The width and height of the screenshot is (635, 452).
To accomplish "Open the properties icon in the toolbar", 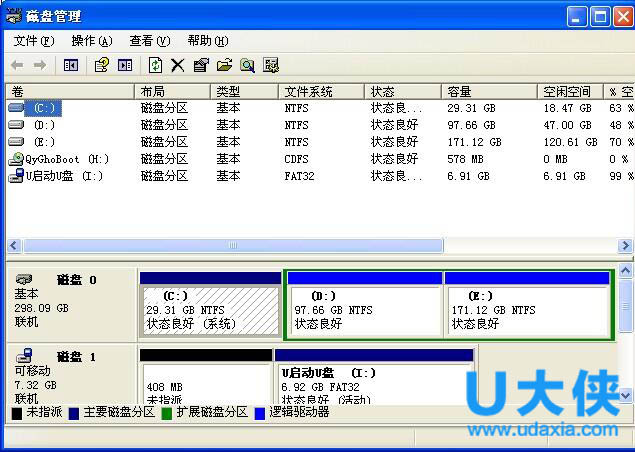I will [201, 65].
